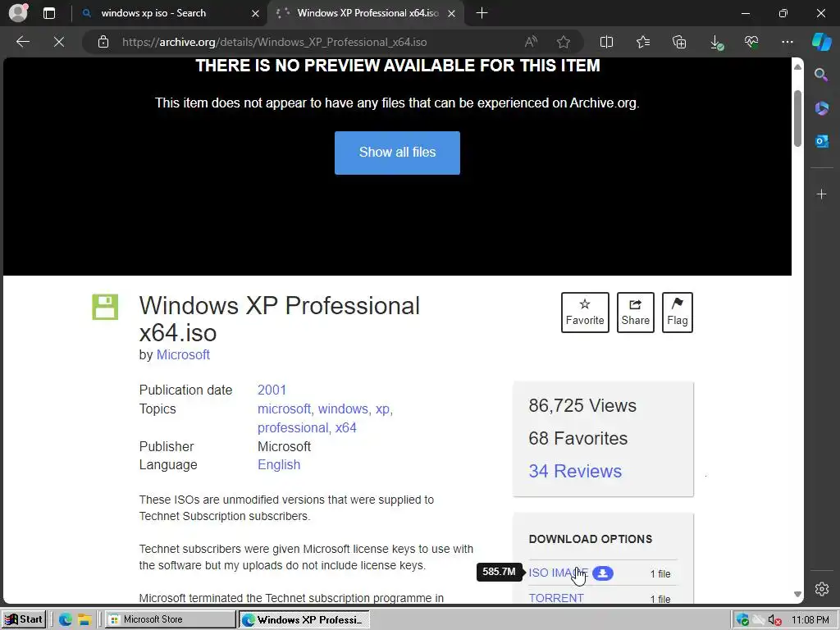
Task: Open the windows topic link
Action: (x=343, y=409)
